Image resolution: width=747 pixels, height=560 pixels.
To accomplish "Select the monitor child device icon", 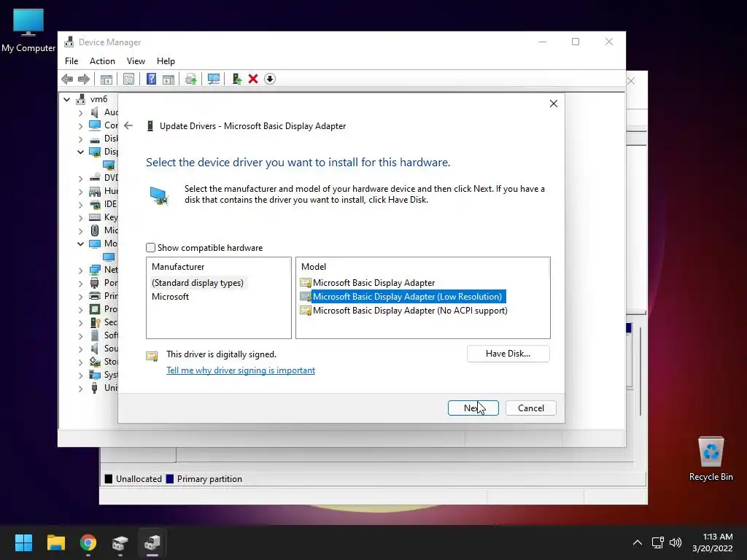I will pyautogui.click(x=109, y=257).
